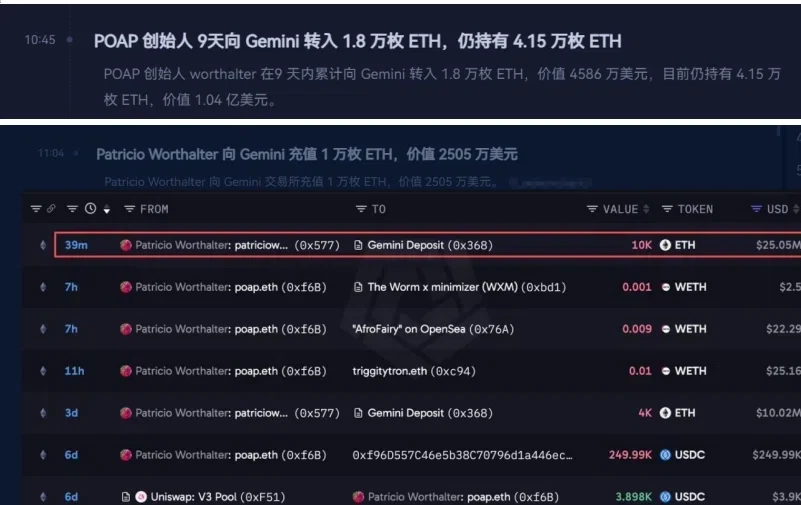Image resolution: width=801 pixels, height=505 pixels.
Task: Click USDC token icon on the 249.99K row
Action: tap(665, 455)
